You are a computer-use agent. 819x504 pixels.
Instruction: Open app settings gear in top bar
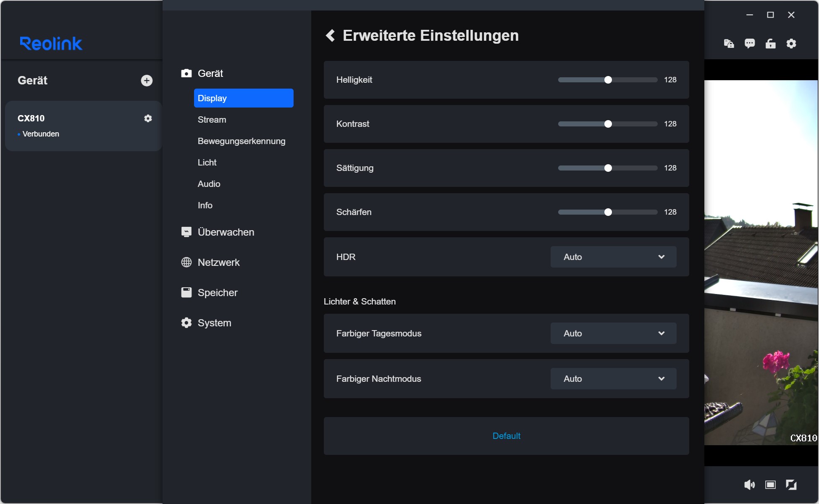click(x=791, y=44)
